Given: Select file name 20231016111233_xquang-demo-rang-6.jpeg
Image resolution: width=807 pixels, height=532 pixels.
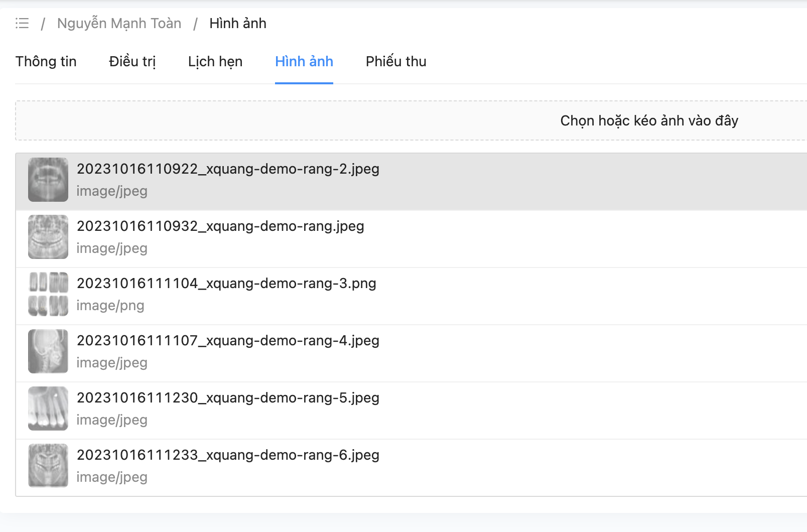Looking at the screenshot, I should [x=228, y=455].
